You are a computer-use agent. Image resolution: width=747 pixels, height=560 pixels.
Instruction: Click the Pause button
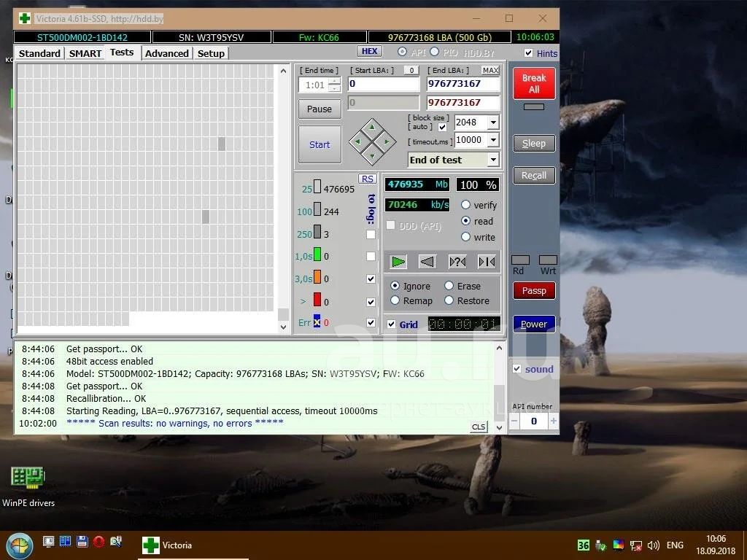click(x=320, y=109)
